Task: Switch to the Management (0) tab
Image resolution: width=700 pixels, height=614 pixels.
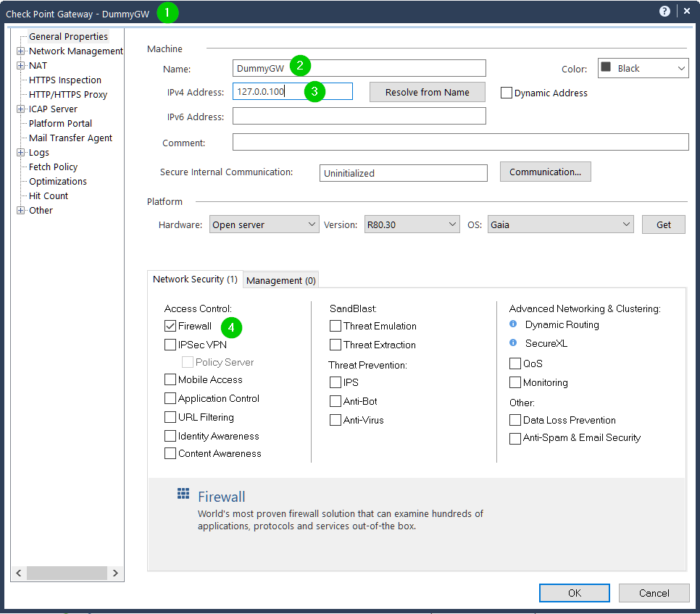Action: [281, 280]
